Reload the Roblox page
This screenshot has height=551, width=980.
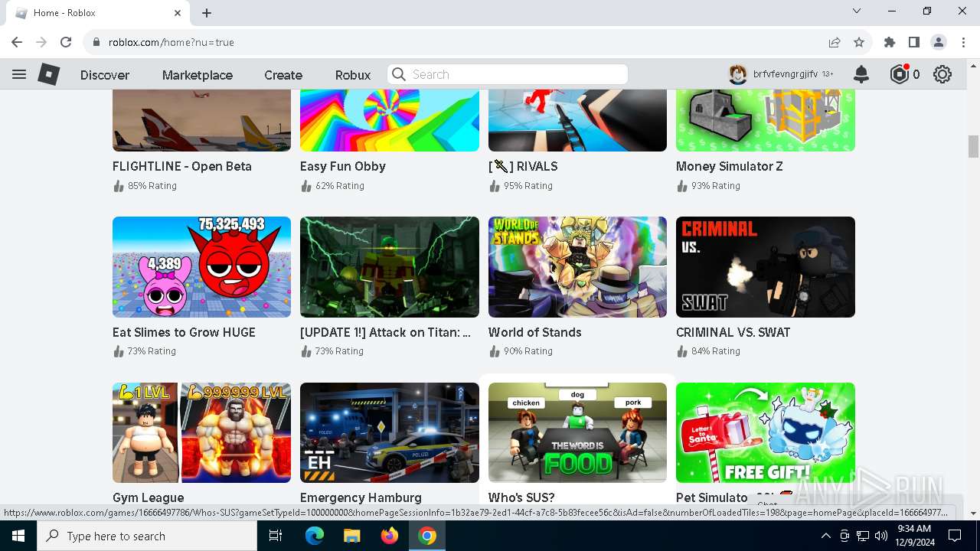(66, 42)
